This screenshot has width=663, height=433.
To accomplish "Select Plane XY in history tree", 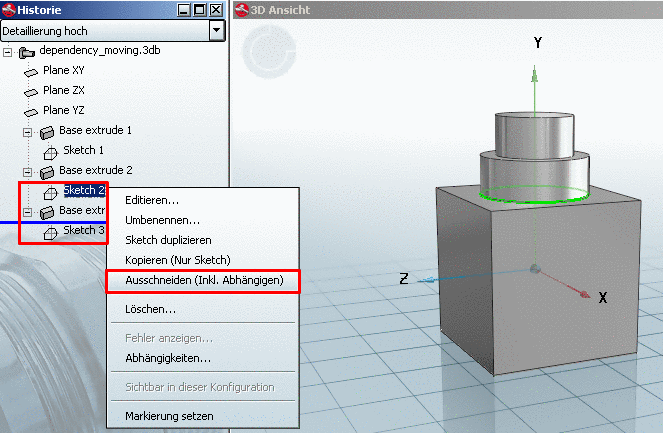I will point(64,70).
